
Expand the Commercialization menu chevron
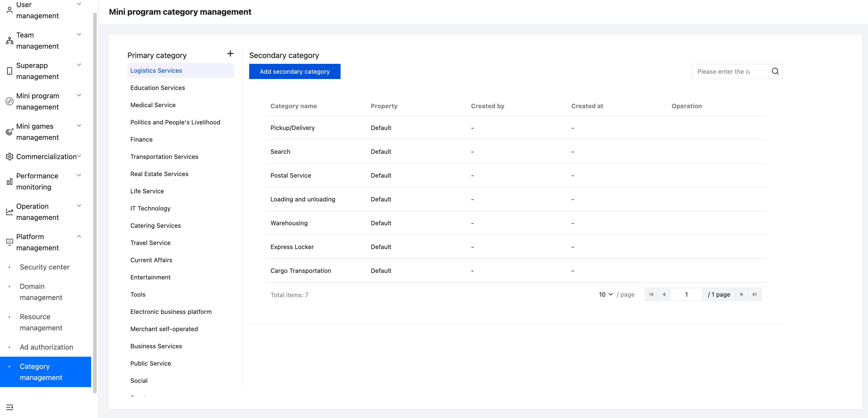79,156
